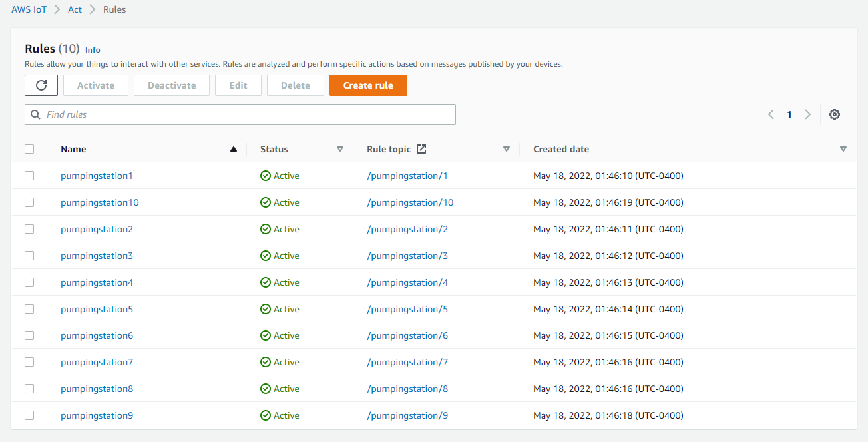Go to next page arrow
Image resolution: width=868 pixels, height=442 pixels.
[807, 114]
